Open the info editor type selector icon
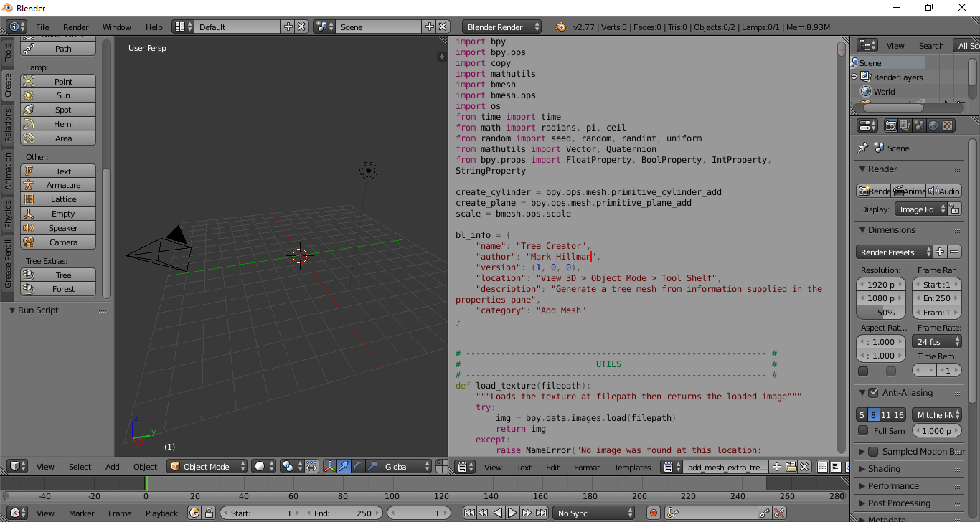Screen dimensions: 980x522 coord(17,27)
